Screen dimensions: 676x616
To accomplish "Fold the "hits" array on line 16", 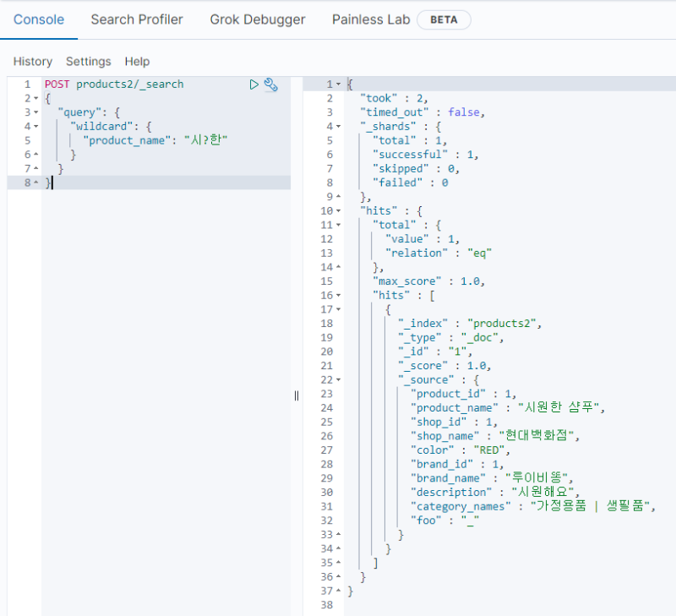I will pyautogui.click(x=338, y=295).
